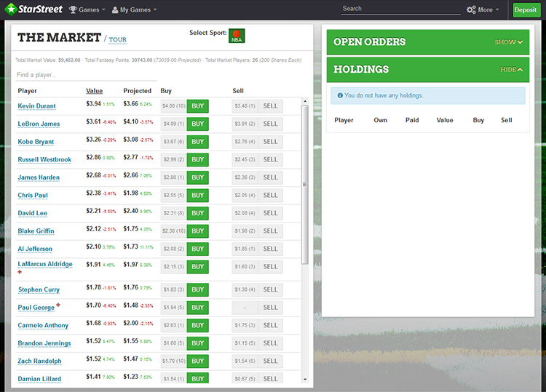
Task: Open LeBron James player page
Action: click(x=39, y=124)
